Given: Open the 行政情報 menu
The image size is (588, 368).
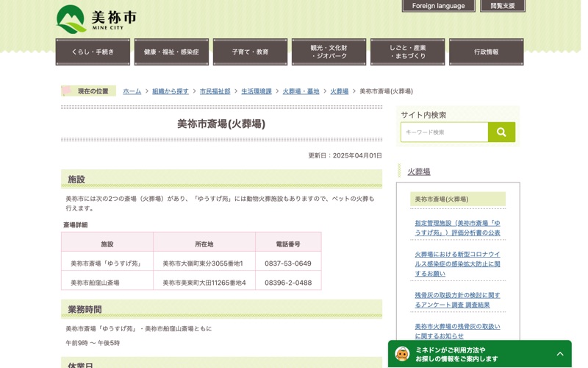Looking at the screenshot, I should (487, 52).
